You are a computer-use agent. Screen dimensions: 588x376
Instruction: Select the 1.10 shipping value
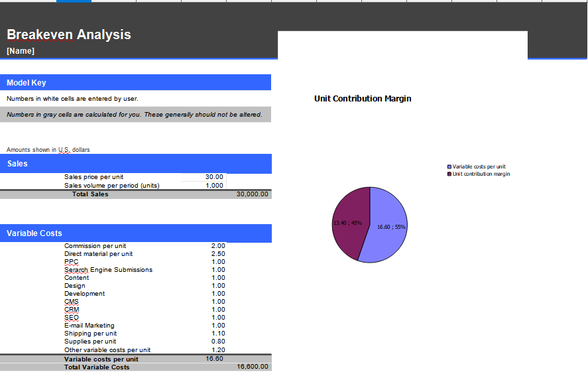[218, 333]
